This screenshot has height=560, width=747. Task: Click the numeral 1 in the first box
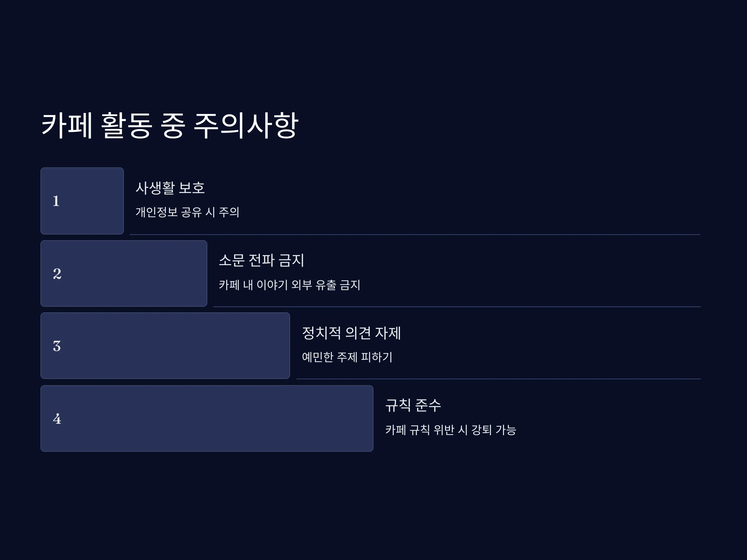pos(56,201)
